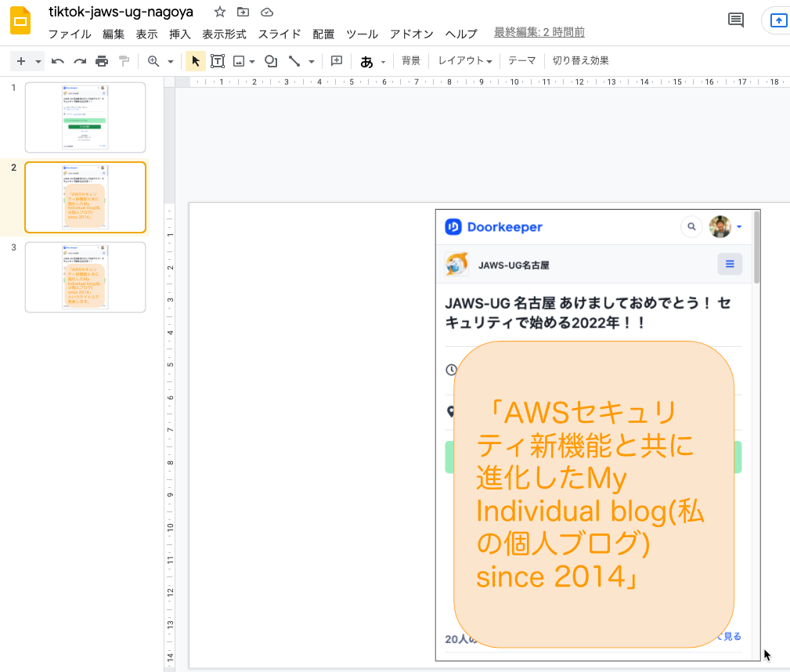Open the 最終編集: 2 時間前 history link
The image size is (790, 672).
coord(539,32)
